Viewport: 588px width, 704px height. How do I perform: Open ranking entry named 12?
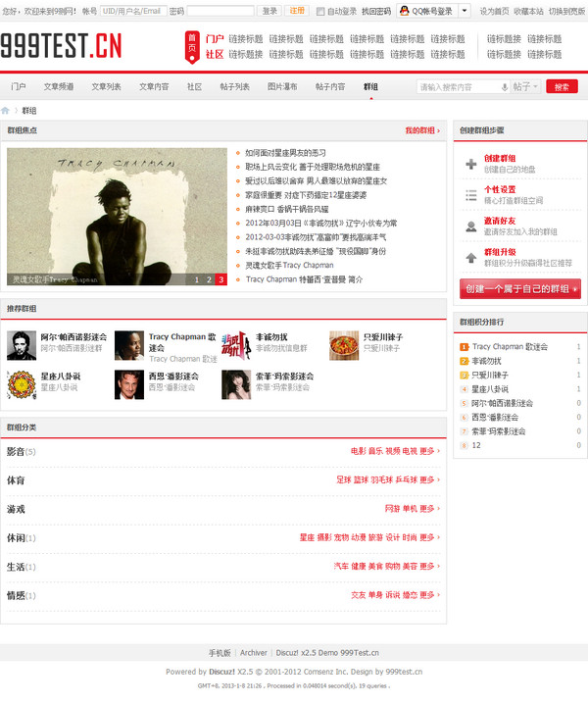click(476, 445)
